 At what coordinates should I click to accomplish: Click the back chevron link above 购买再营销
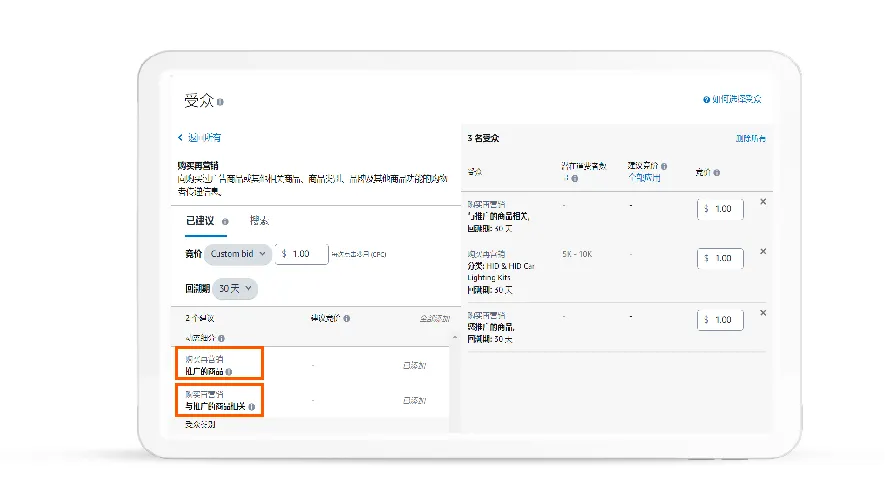(x=199, y=138)
